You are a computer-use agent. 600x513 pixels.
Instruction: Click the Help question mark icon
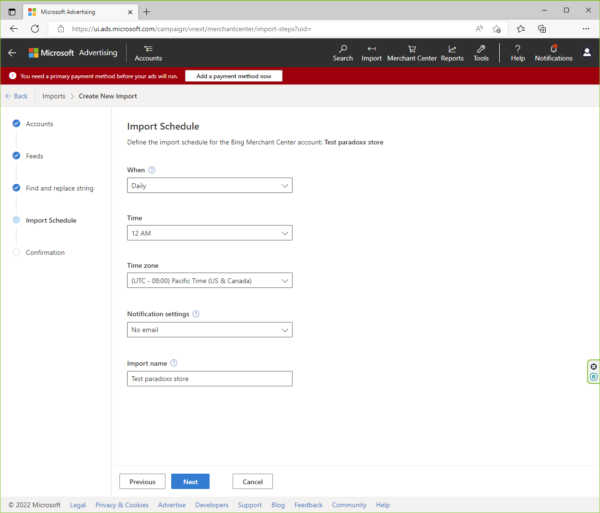pos(517,52)
